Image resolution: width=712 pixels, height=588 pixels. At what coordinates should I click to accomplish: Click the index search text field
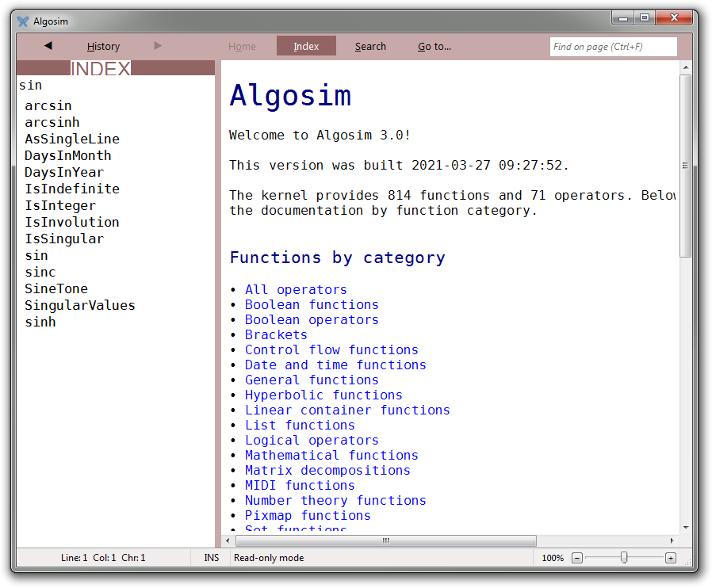pos(115,86)
